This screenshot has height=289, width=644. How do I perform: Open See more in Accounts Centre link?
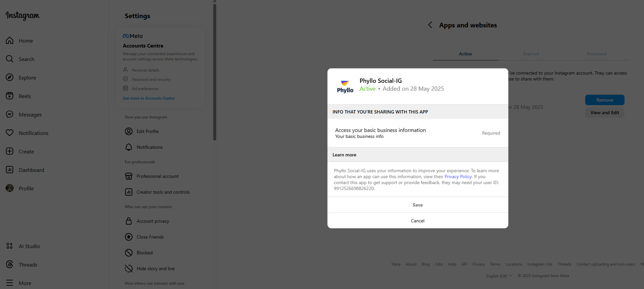pos(149,98)
